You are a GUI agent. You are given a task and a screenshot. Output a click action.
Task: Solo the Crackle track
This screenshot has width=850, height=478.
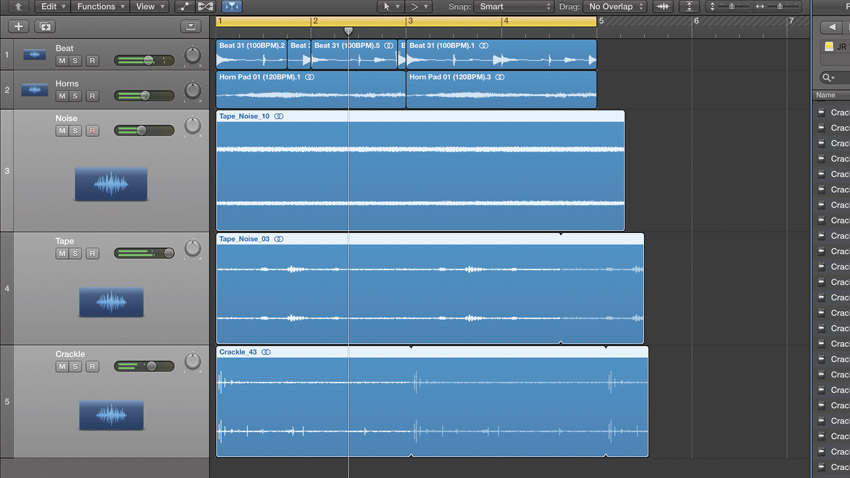coord(75,366)
